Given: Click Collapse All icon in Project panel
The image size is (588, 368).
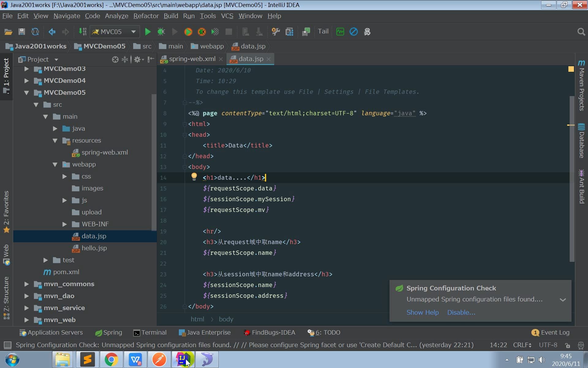Looking at the screenshot, I should click(x=125, y=59).
